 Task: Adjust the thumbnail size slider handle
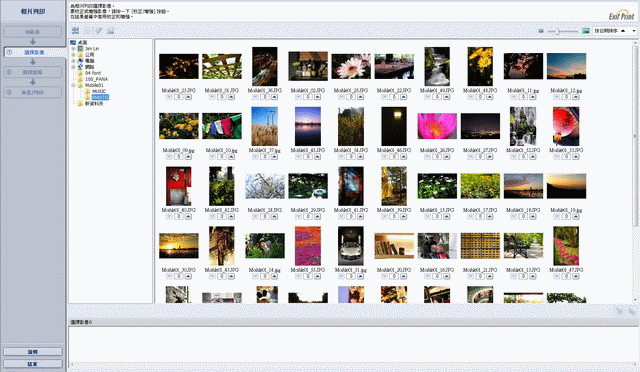point(557,31)
